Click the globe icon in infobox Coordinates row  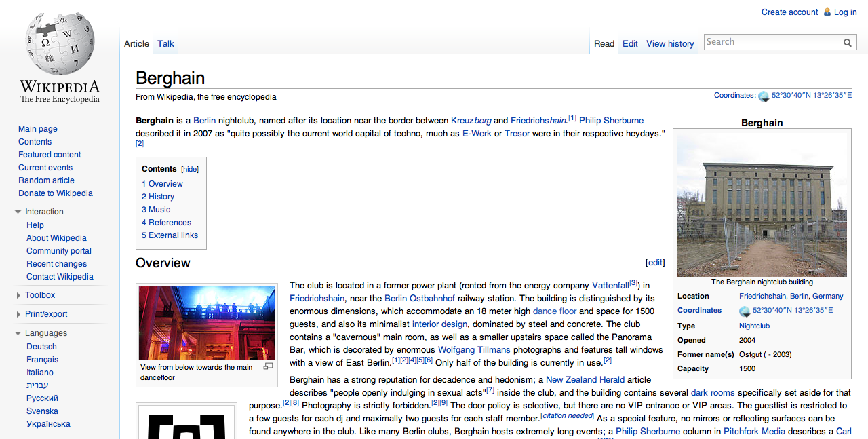pyautogui.click(x=745, y=311)
